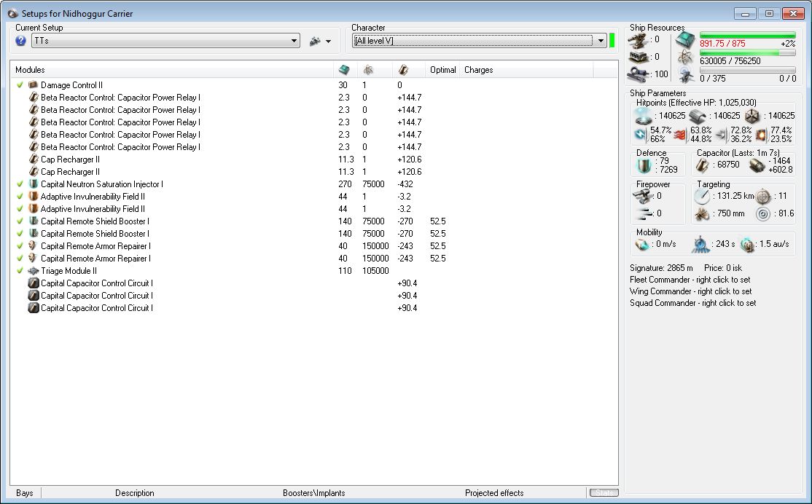The width and height of the screenshot is (812, 504).
Task: Click the scan resolution icon showing 750 mm
Action: point(702,213)
